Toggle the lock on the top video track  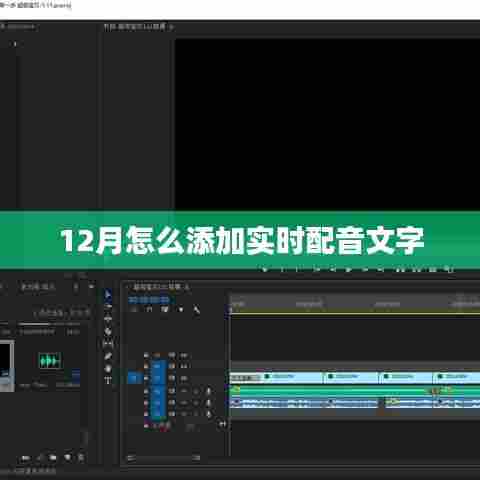tap(146, 355)
